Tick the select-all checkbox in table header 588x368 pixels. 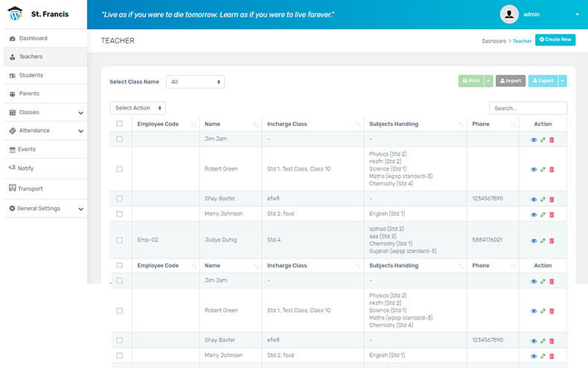click(x=119, y=124)
